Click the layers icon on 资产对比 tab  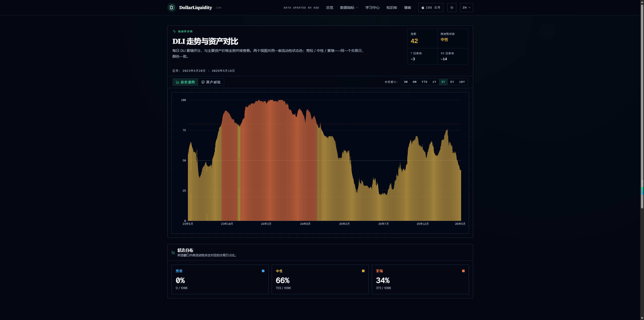point(203,82)
